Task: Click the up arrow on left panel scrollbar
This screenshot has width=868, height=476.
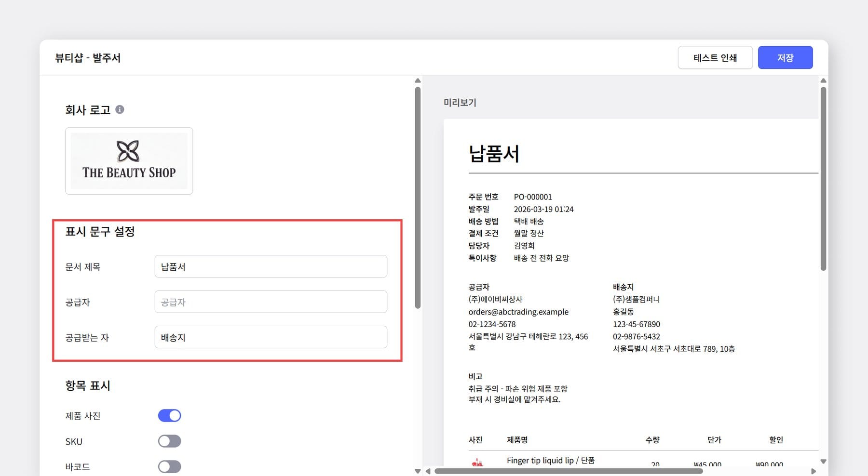Action: click(417, 80)
